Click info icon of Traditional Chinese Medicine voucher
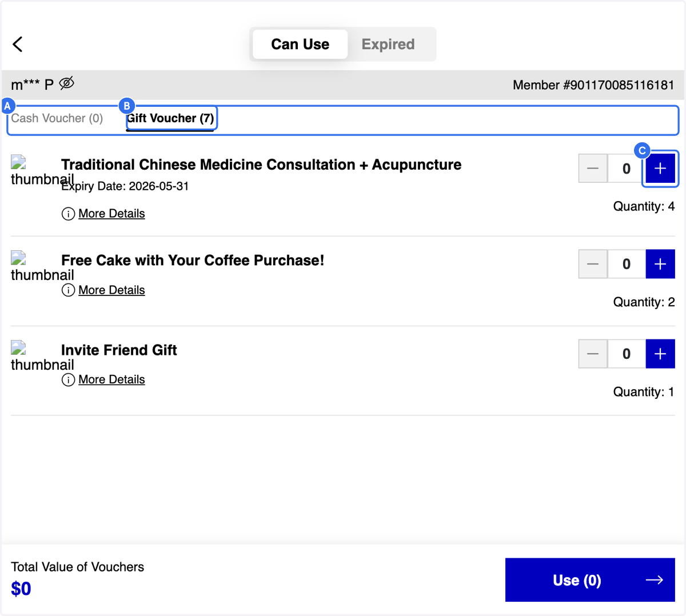The image size is (686, 616). (68, 214)
